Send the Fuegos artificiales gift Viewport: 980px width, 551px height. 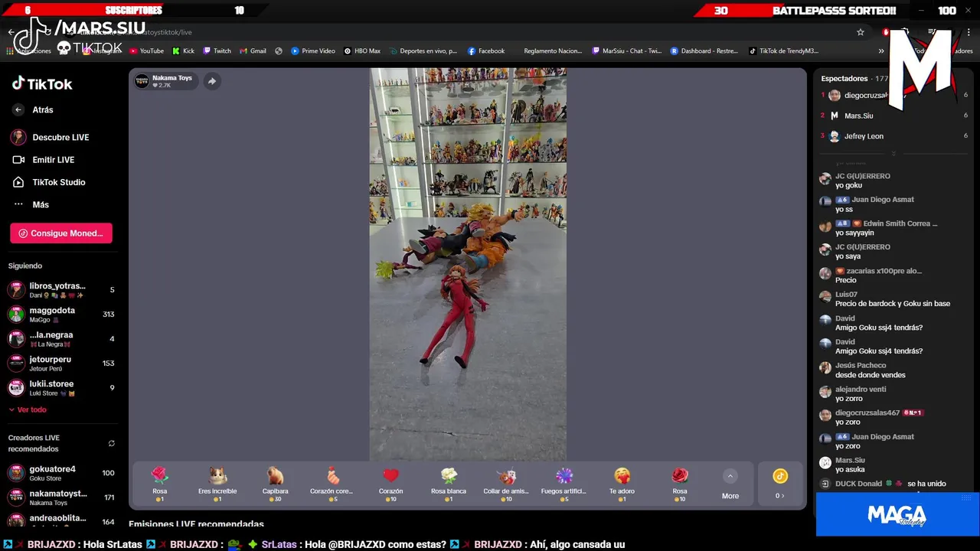(563, 484)
